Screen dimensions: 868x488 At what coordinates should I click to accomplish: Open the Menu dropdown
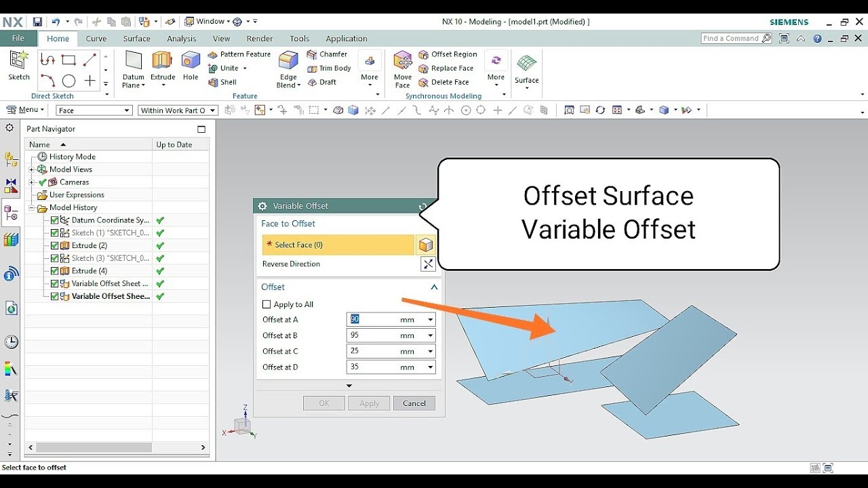pyautogui.click(x=26, y=110)
